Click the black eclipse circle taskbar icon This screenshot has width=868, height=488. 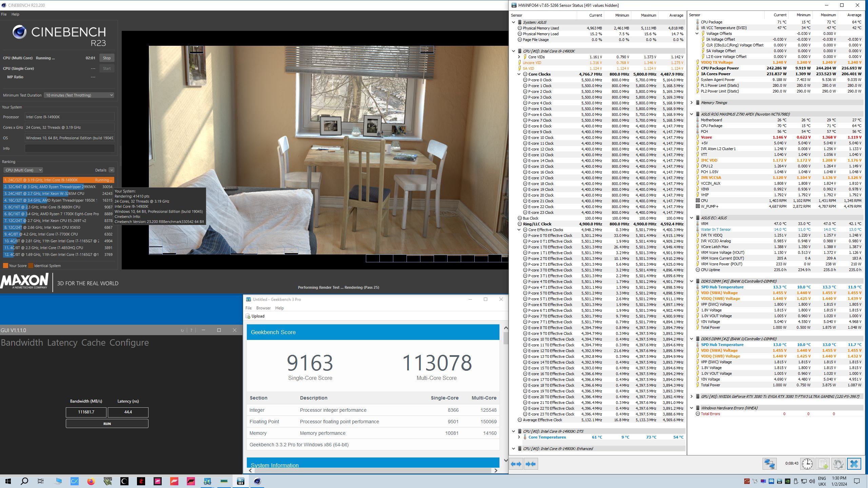pos(124,481)
